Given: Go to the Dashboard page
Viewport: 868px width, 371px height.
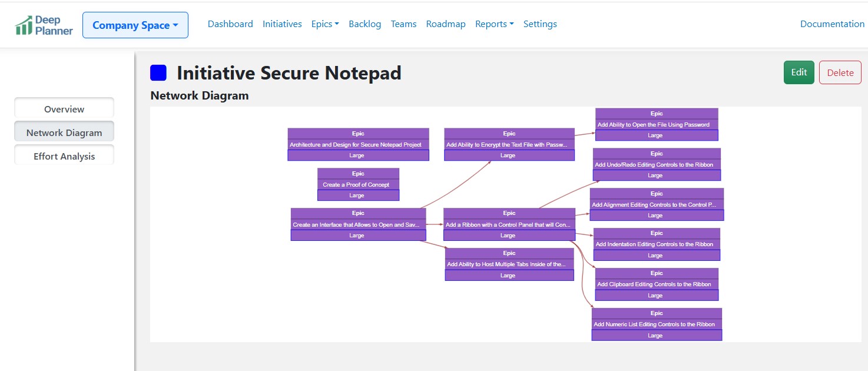Looking at the screenshot, I should 230,24.
